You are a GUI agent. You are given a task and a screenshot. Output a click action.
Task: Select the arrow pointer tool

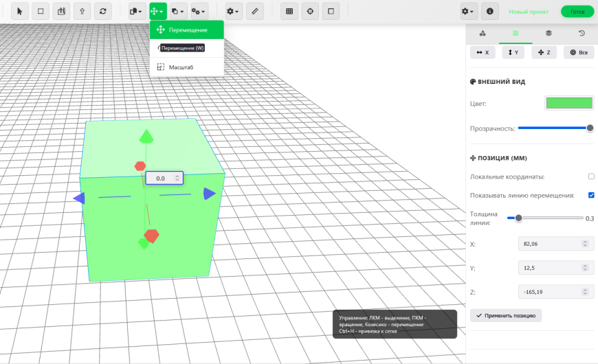click(x=20, y=12)
